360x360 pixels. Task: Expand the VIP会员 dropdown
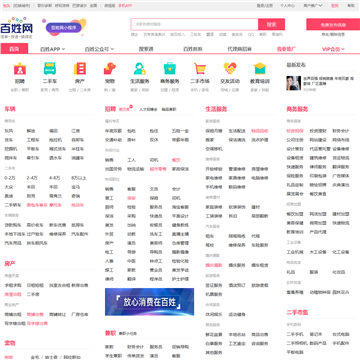[333, 49]
